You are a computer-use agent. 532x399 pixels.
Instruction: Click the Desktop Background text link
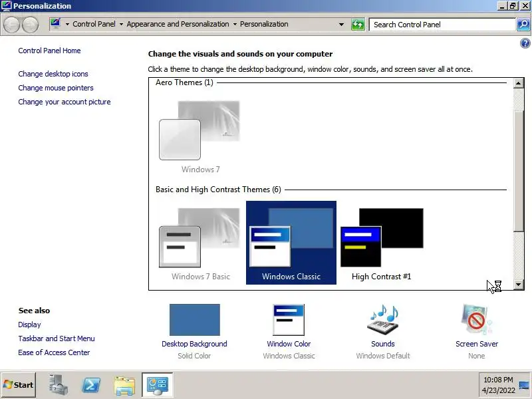point(194,344)
